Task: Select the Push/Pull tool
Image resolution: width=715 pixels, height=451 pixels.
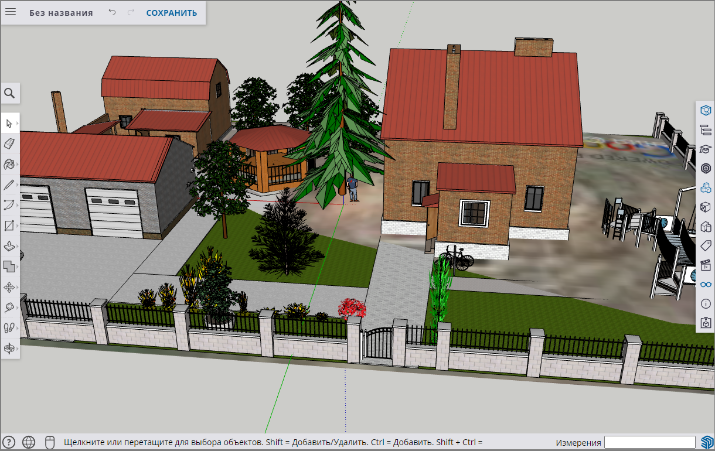Action: [x=9, y=246]
